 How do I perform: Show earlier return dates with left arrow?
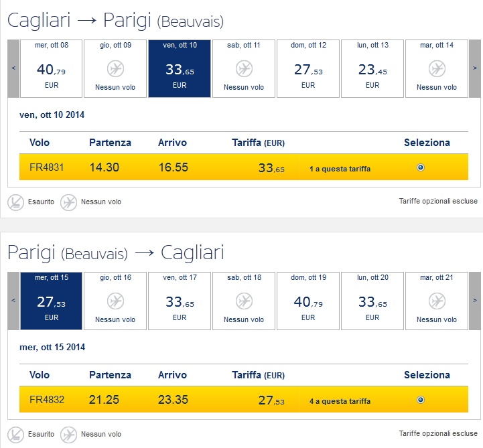pos(13,301)
